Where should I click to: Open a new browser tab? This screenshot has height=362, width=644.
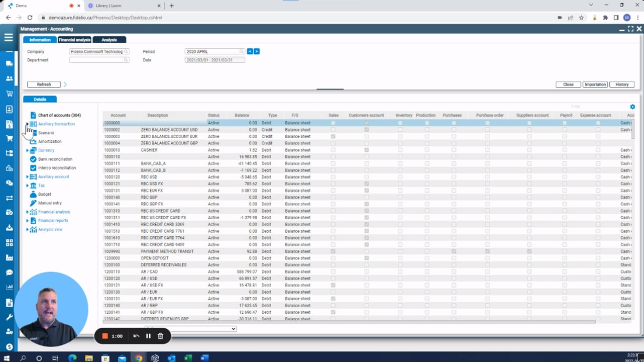coord(172,6)
